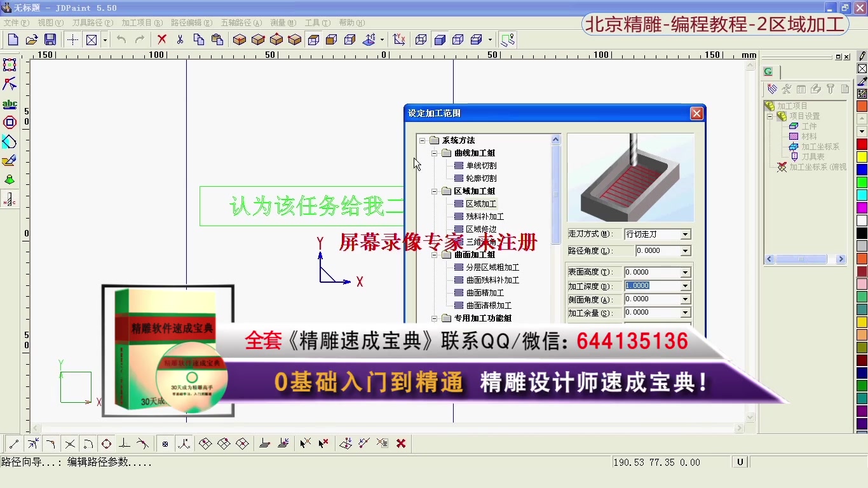The image size is (868, 488).
Task: Click the U button on the status bar
Action: pos(740,462)
